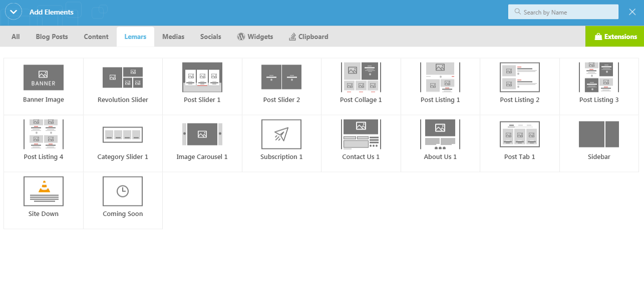The width and height of the screenshot is (644, 303).
Task: Insert the Contact Us 1 element
Action: coord(361,135)
